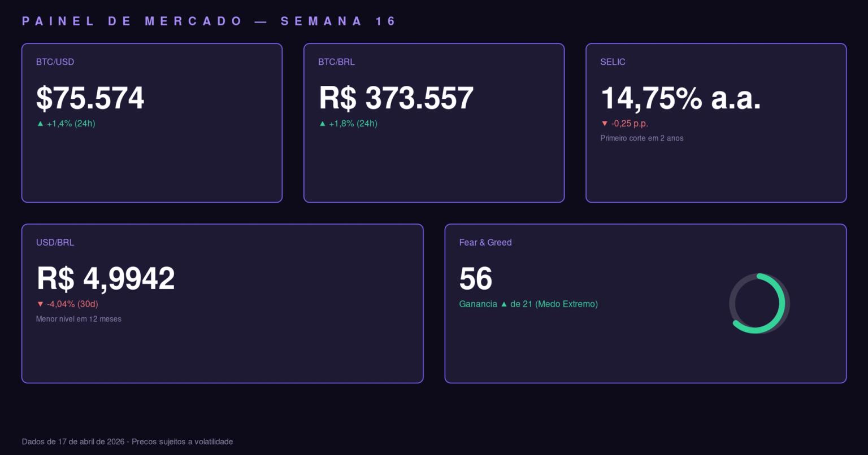Click the Fear & Greed circular gauge
Screen dimensions: 868x455
[x=759, y=304]
